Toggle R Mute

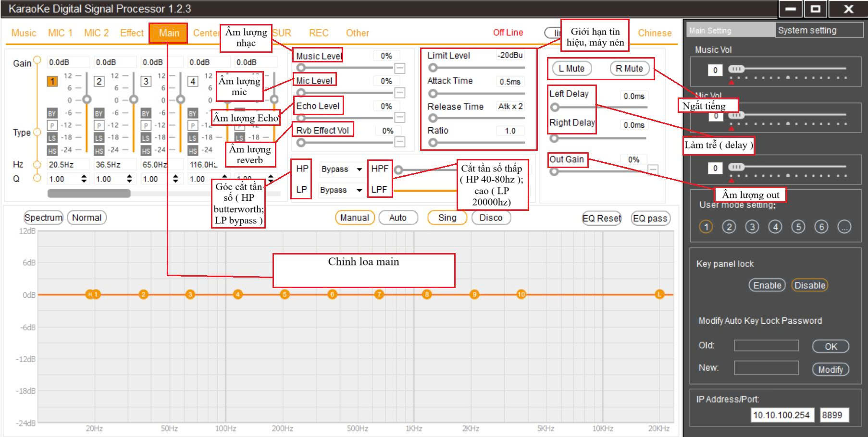[x=629, y=69]
